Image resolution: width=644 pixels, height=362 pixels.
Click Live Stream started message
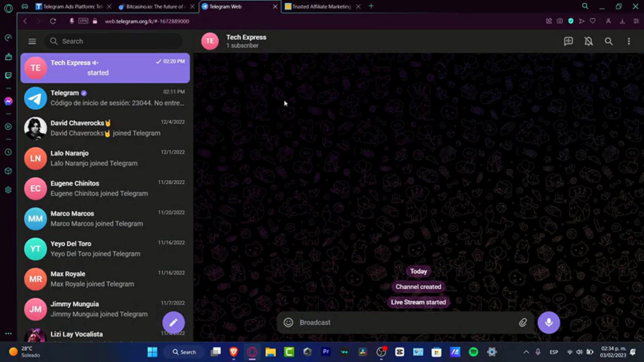tap(418, 302)
